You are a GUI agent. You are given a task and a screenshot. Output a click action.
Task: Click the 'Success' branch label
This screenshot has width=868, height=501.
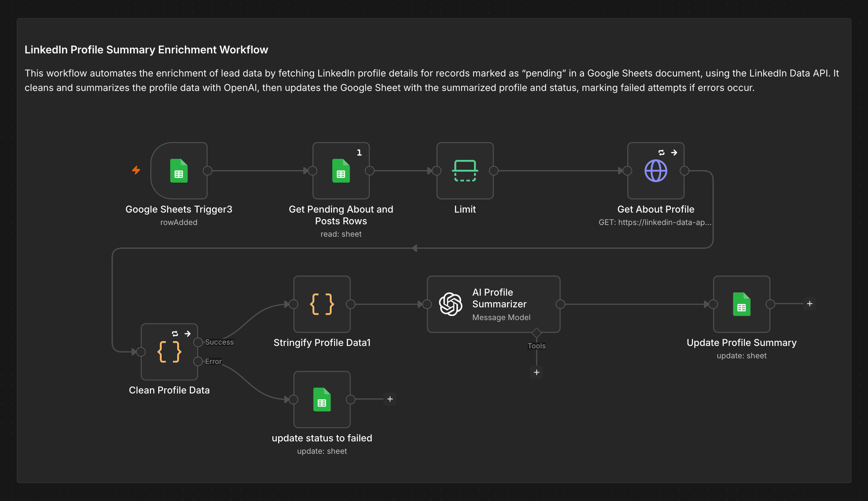pyautogui.click(x=219, y=342)
